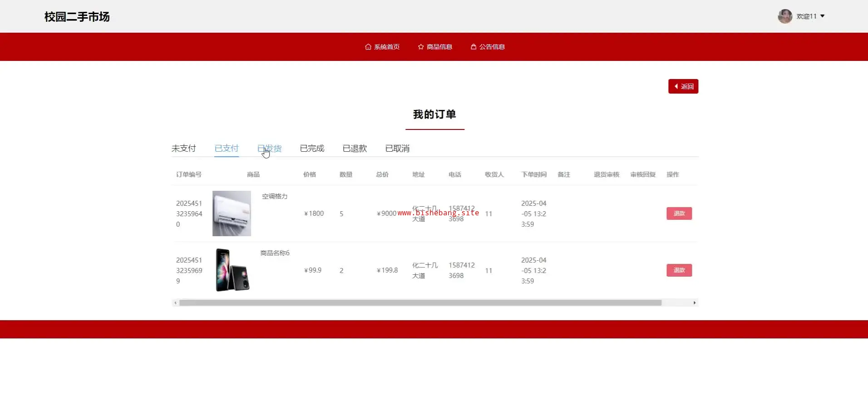Click the 收货人 column header
Screen dimensions: 868x417
pos(494,174)
